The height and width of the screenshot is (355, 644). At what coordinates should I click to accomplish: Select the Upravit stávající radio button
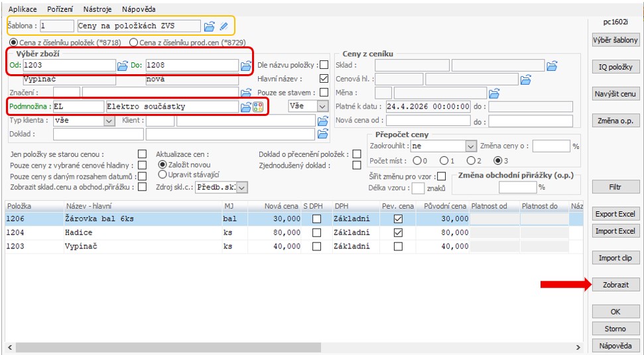(x=162, y=174)
